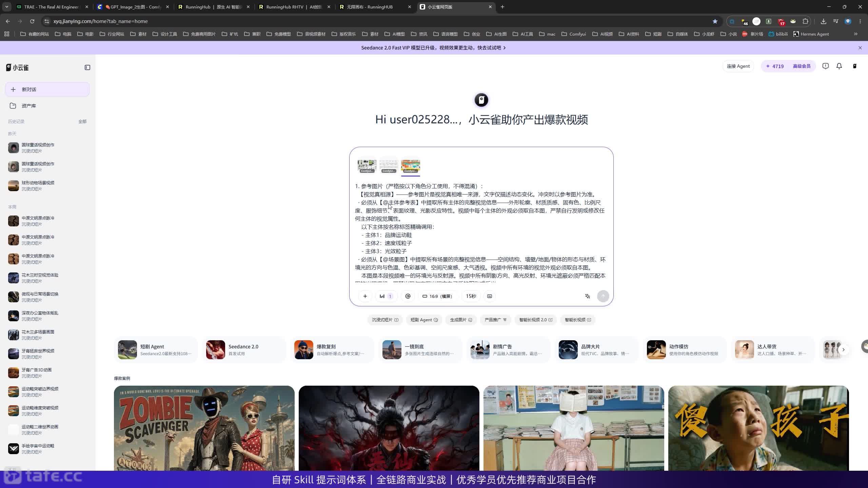868x488 pixels.
Task: Select the first ComfyUI reference thumbnail
Action: coord(367,166)
